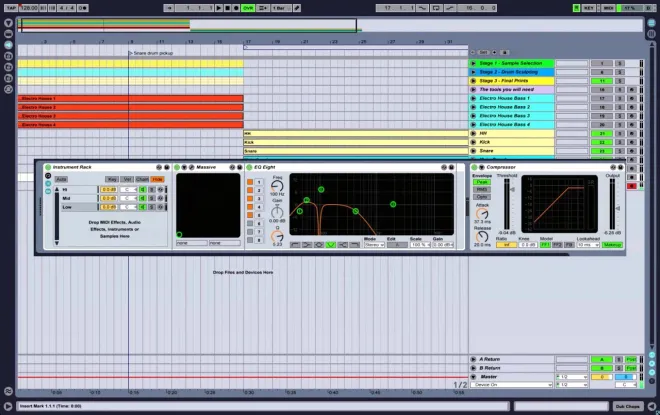Click the orange Hide button in rack

click(157, 179)
